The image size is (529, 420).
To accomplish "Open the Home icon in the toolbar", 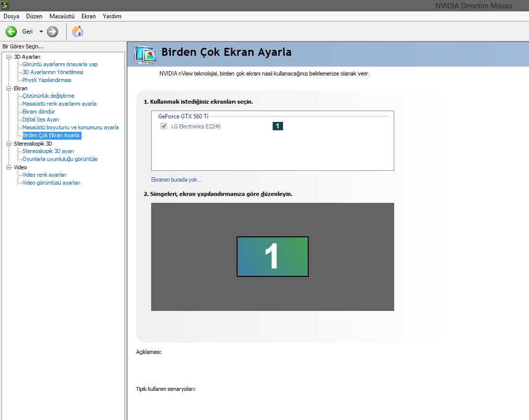I will pos(78,32).
